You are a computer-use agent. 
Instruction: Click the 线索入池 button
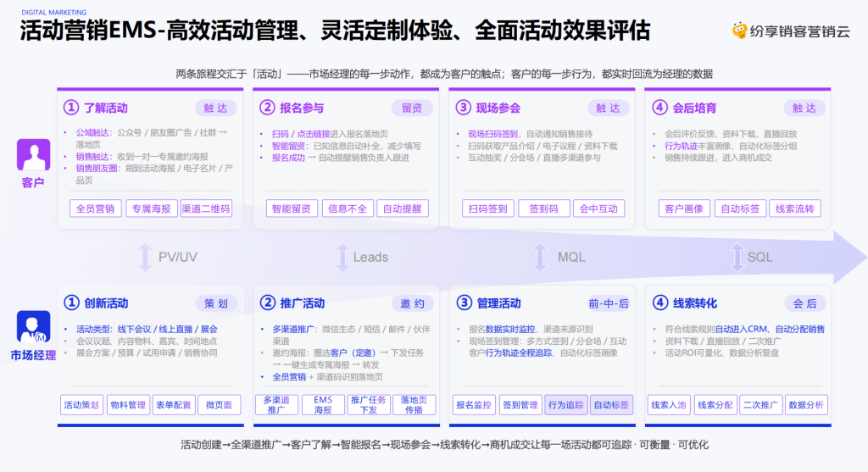pos(669,405)
